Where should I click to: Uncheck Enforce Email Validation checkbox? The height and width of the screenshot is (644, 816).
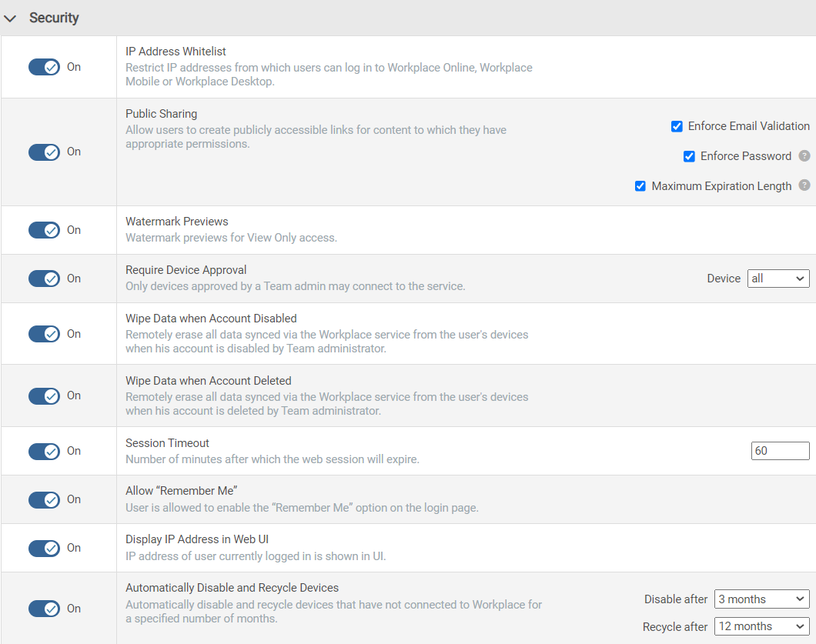pyautogui.click(x=677, y=126)
